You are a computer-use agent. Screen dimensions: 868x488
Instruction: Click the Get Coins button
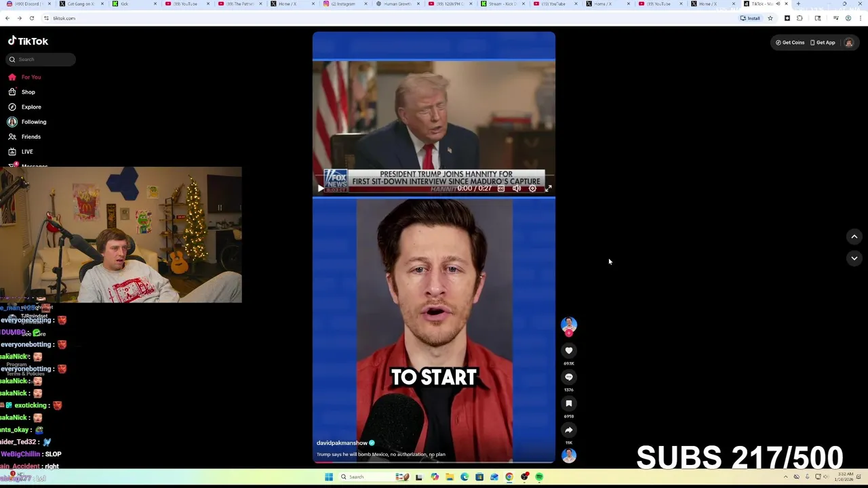coord(790,43)
